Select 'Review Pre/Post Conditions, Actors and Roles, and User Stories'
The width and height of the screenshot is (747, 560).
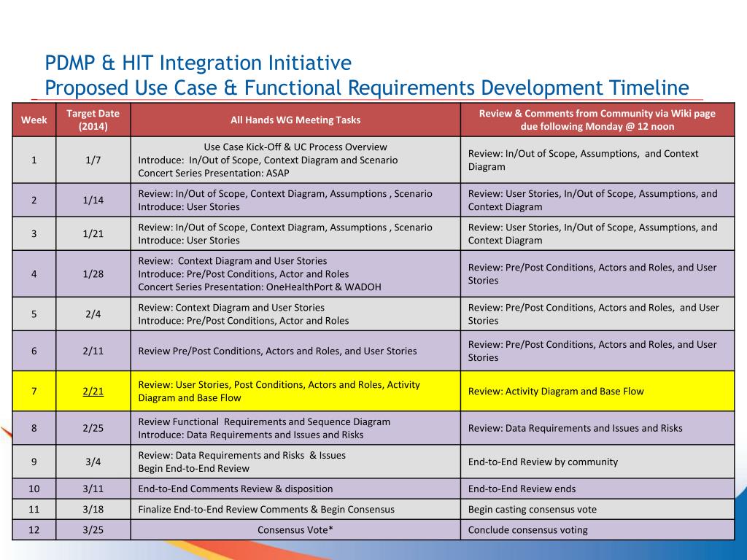click(277, 351)
